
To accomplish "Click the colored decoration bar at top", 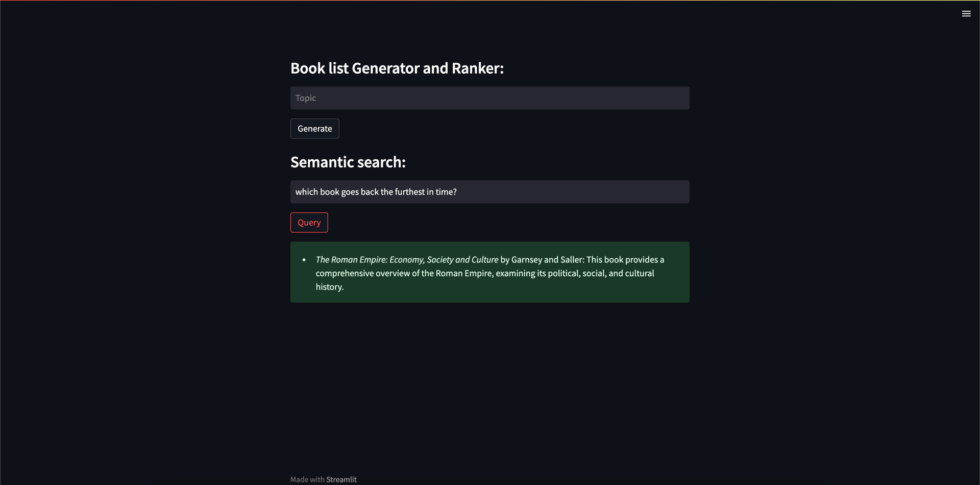I will click(x=490, y=1).
